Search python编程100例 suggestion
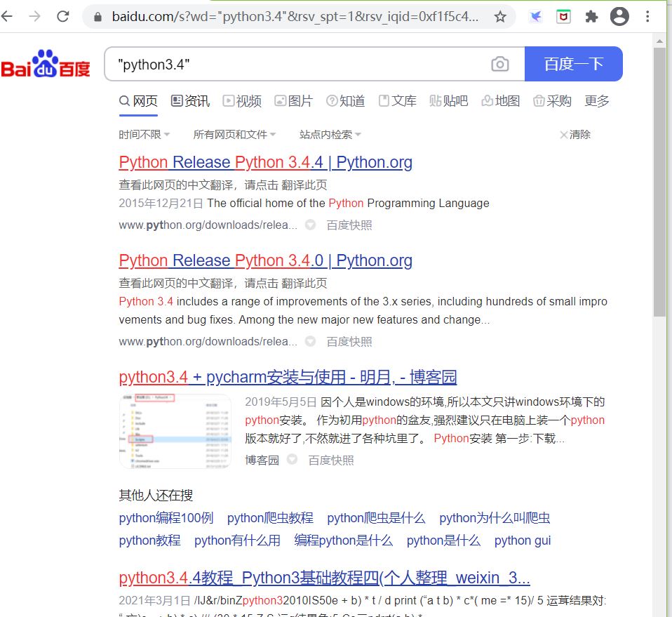672x617 pixels. click(166, 518)
